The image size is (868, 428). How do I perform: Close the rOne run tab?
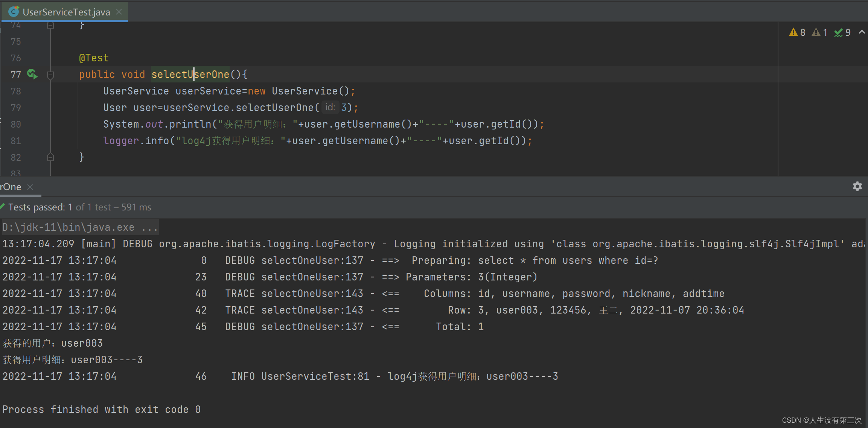(30, 187)
